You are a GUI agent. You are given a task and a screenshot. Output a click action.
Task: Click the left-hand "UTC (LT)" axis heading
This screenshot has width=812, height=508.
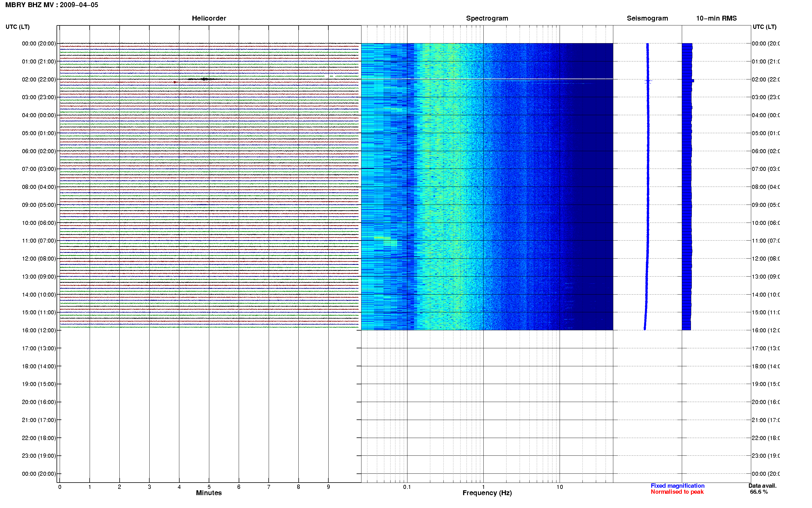17,27
